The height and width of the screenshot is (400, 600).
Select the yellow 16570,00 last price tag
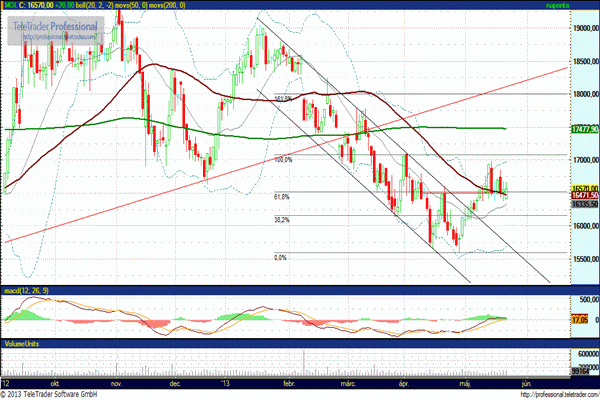click(x=585, y=188)
